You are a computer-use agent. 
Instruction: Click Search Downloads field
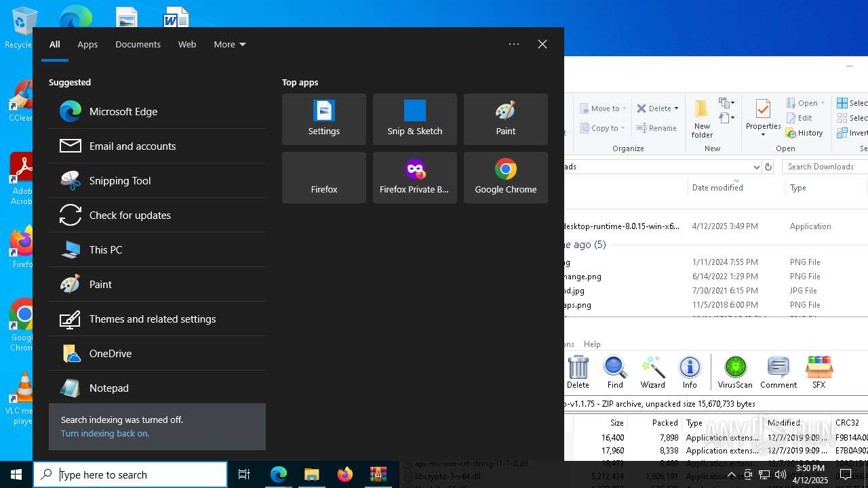pos(825,167)
